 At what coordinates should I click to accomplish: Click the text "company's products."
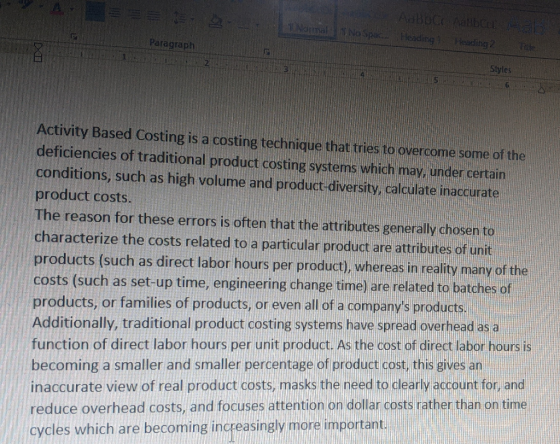407,306
